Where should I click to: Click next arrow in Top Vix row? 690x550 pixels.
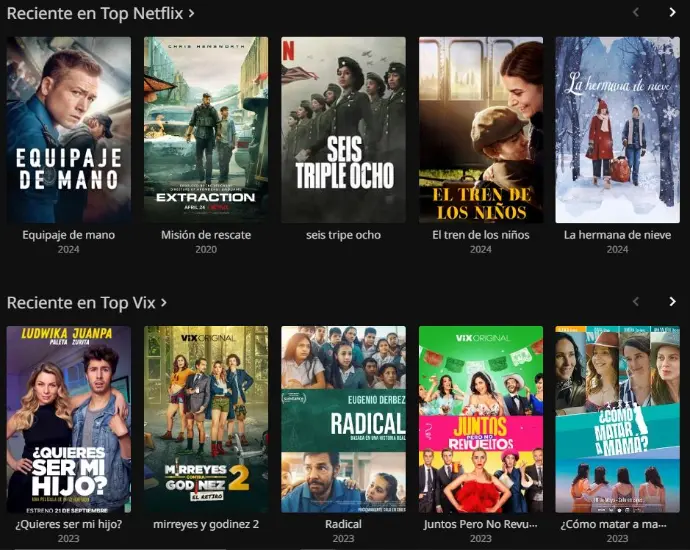tap(672, 301)
